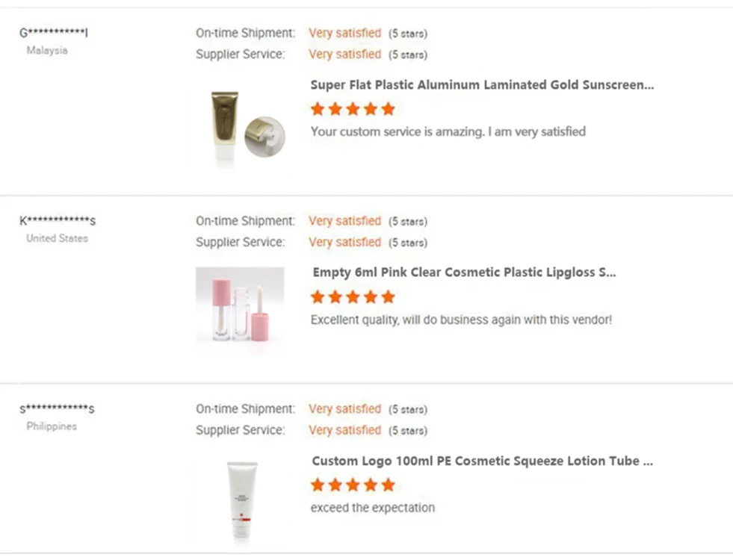Select the "Excellent quality, will do business again" review

(461, 320)
